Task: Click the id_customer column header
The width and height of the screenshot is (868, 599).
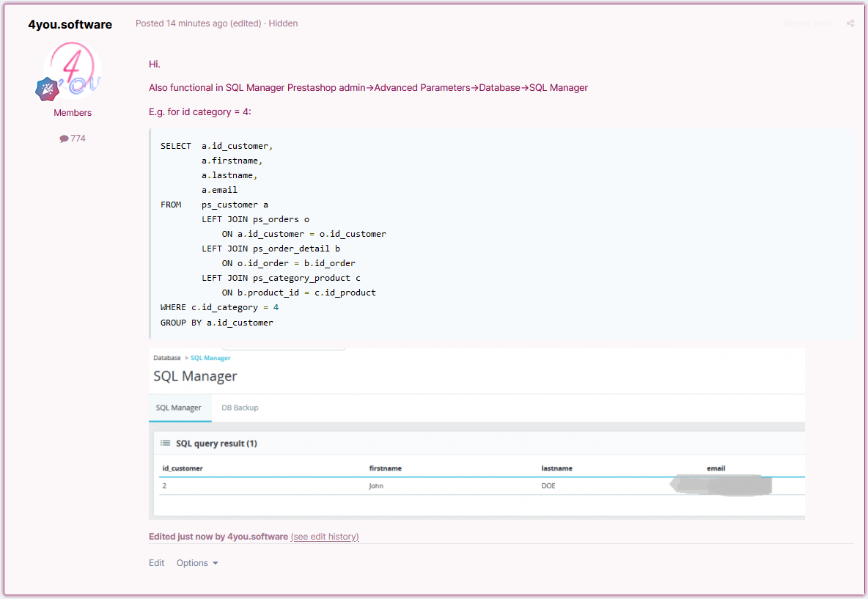Action: tap(183, 468)
